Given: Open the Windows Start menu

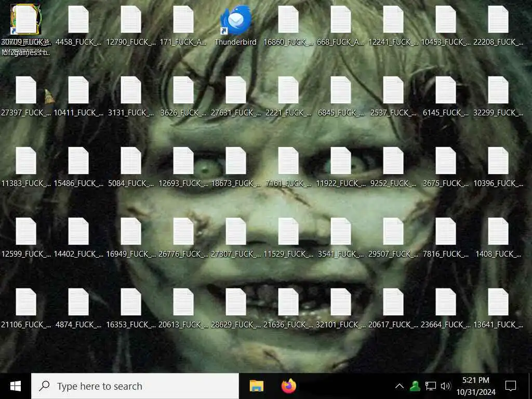Looking at the screenshot, I should click(x=15, y=386).
